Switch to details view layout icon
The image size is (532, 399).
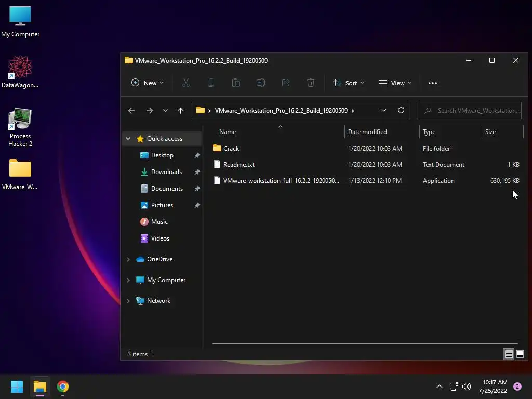[x=509, y=354]
